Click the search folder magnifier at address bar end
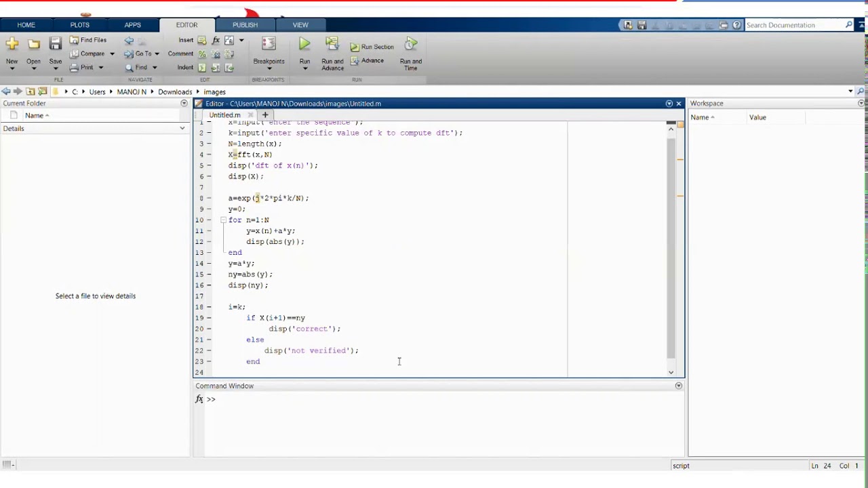This screenshot has width=868, height=488. [x=861, y=91]
